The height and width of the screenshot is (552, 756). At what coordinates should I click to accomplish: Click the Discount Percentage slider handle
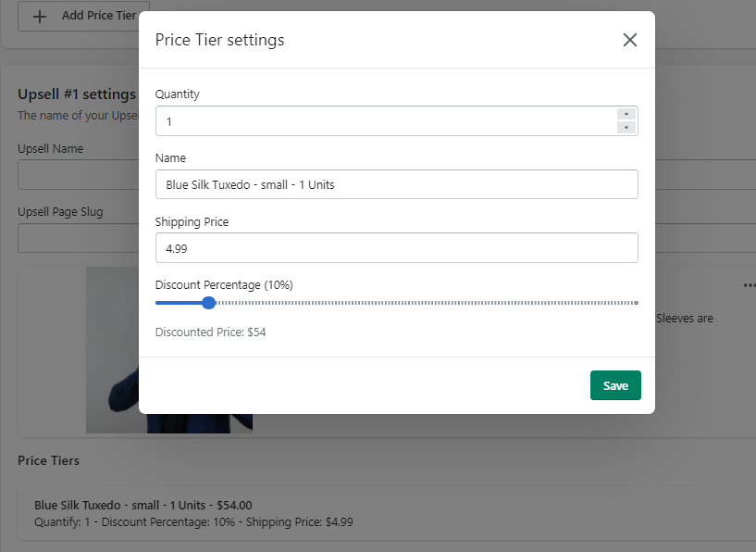pyautogui.click(x=208, y=303)
